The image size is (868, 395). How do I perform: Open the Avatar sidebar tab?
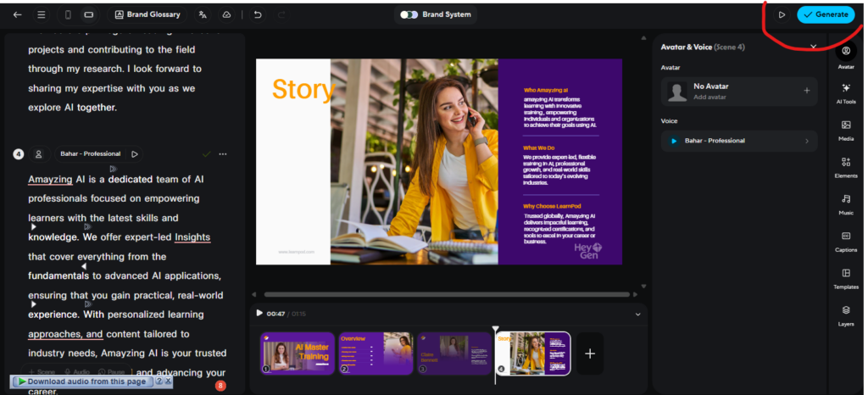click(846, 56)
